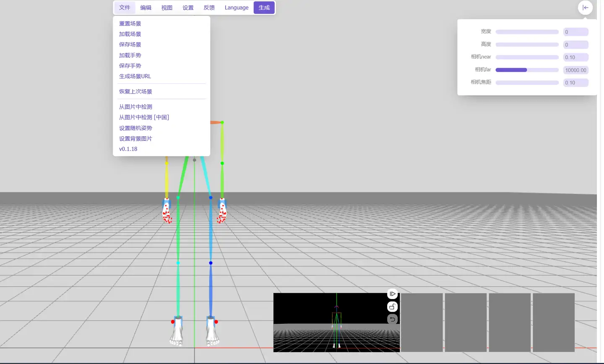Select the gray joint on the center axis
The image size is (604, 364).
[194, 160]
